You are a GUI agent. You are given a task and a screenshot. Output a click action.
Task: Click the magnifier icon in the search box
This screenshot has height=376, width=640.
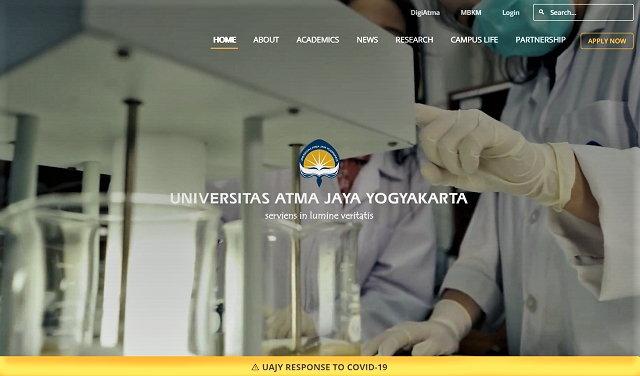pyautogui.click(x=542, y=12)
